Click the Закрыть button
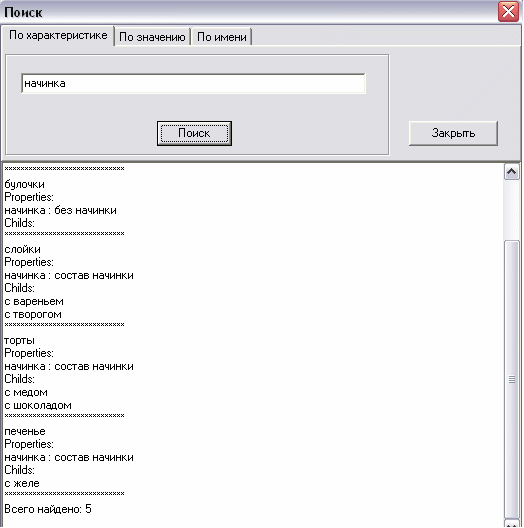524x528 pixels. click(453, 133)
